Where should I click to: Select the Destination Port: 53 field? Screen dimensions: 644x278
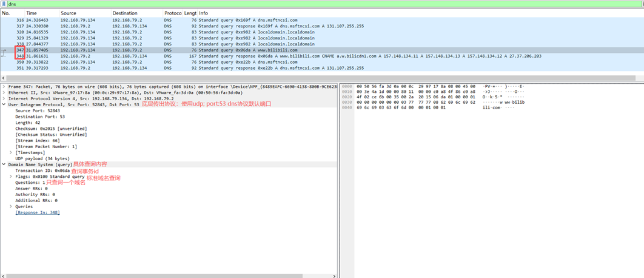(x=39, y=117)
